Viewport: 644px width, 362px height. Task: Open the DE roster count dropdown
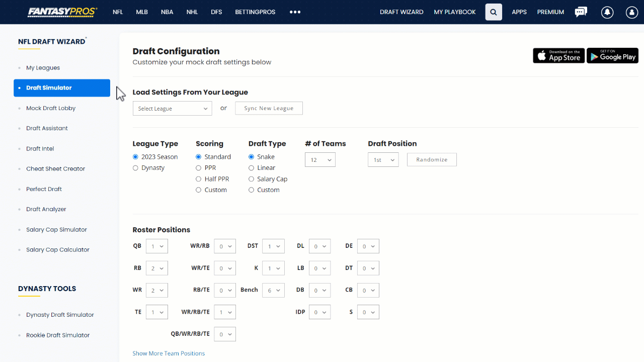coord(368,246)
